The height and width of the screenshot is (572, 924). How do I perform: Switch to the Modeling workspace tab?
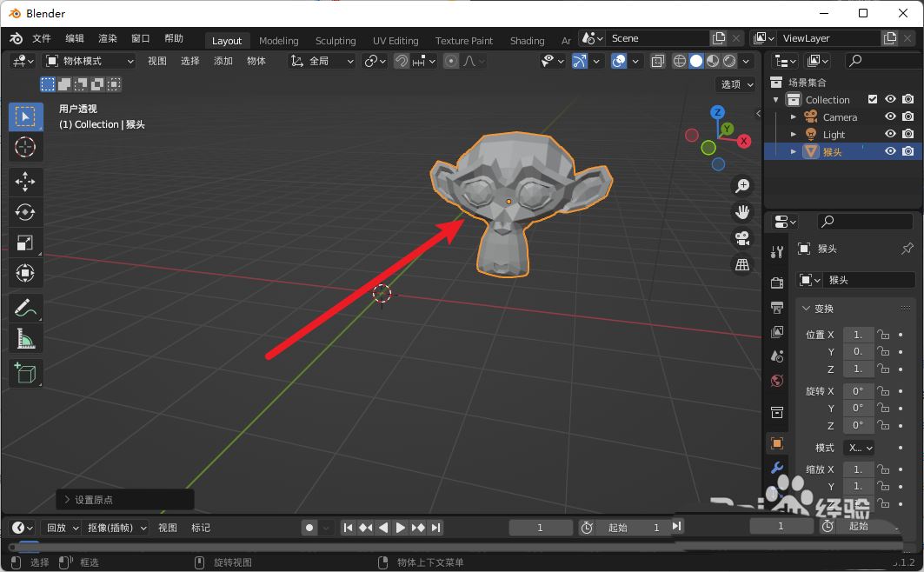pyautogui.click(x=278, y=40)
